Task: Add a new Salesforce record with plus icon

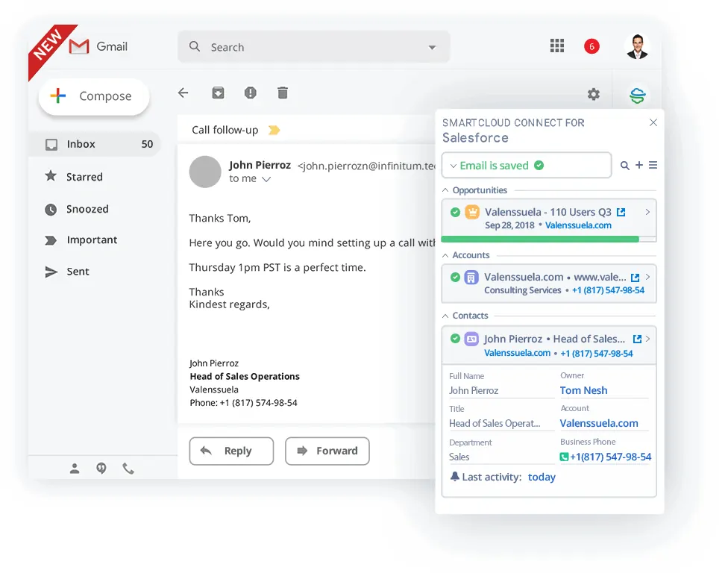Action: [639, 165]
